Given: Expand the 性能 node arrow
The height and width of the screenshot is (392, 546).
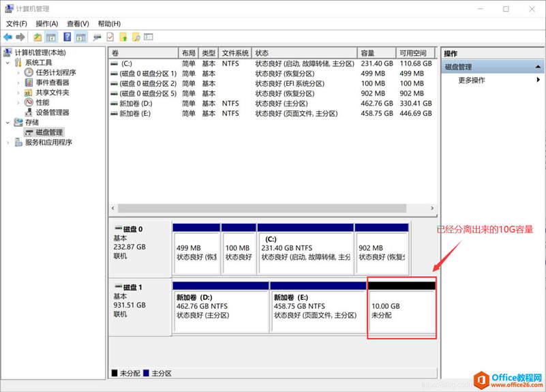Looking at the screenshot, I should 18,103.
